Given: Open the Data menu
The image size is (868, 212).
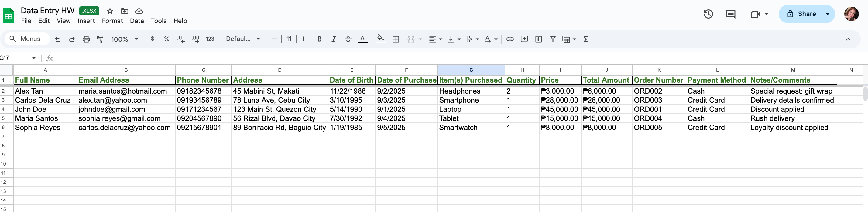Looking at the screenshot, I should coord(137,21).
